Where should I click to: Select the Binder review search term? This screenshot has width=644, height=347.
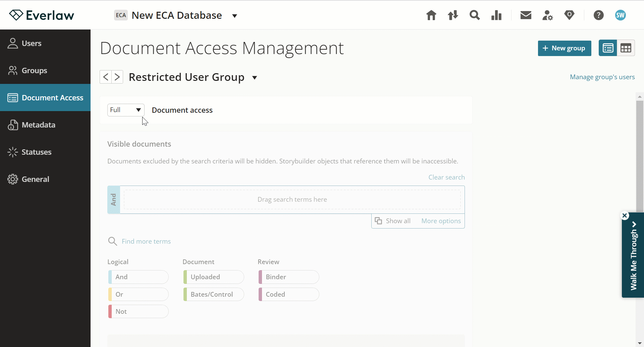[x=289, y=277]
